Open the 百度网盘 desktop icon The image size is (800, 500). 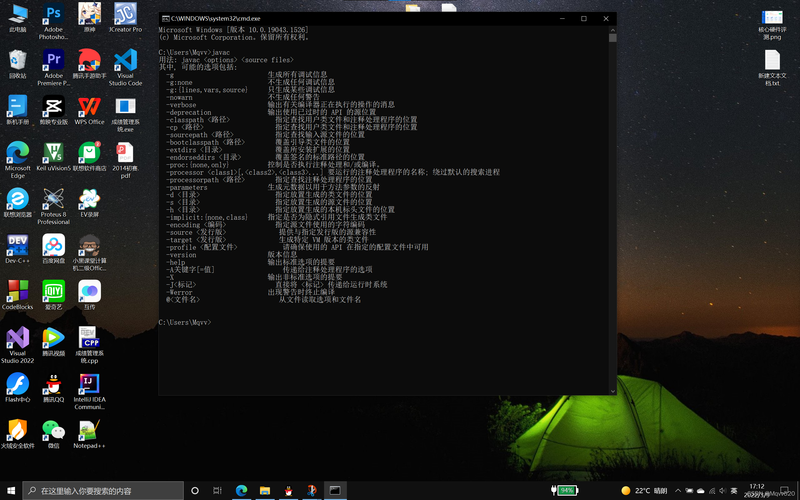point(54,249)
